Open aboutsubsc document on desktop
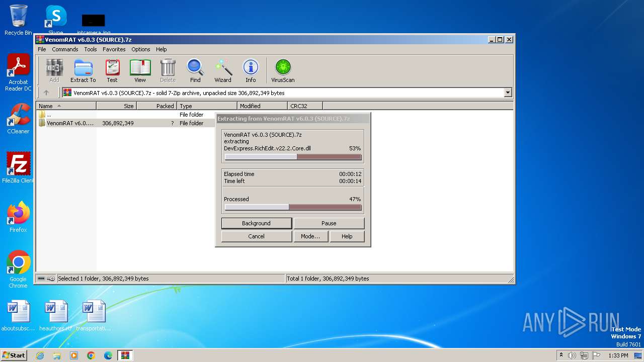This screenshot has height=362, width=644. pos(18,316)
